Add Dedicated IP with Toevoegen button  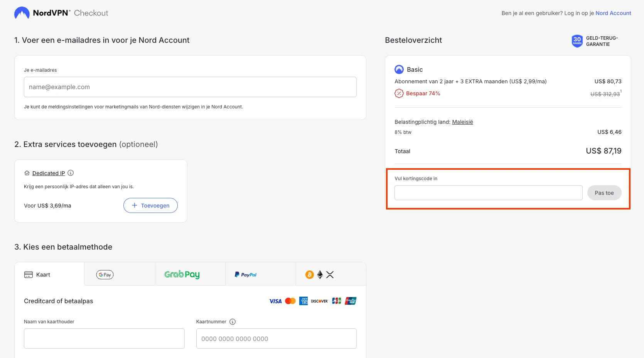[150, 205]
